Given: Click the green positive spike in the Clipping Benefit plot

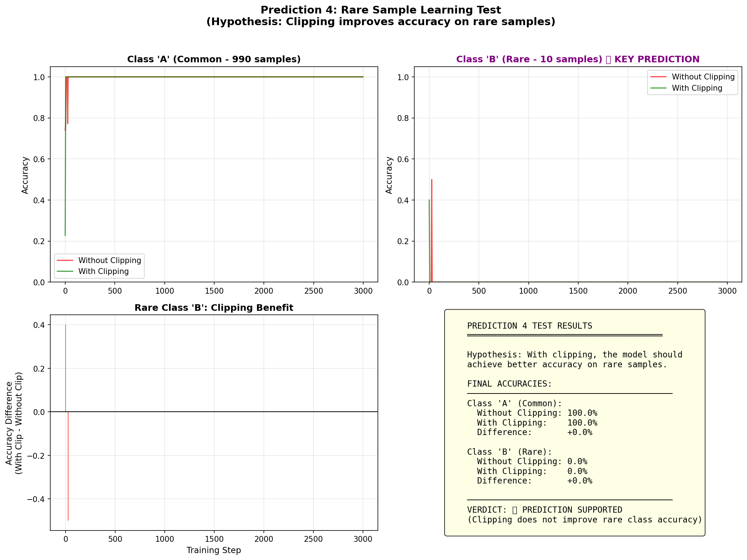Looking at the screenshot, I should coord(66,364).
